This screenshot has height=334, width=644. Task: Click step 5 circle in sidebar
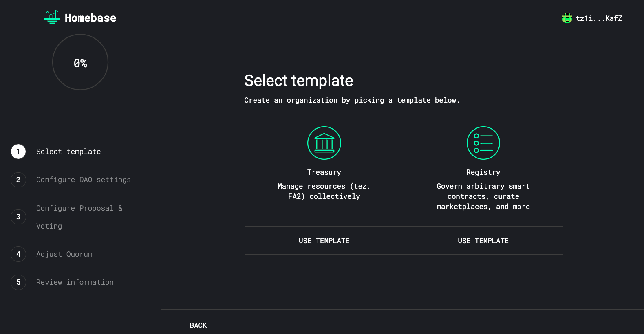(x=18, y=282)
